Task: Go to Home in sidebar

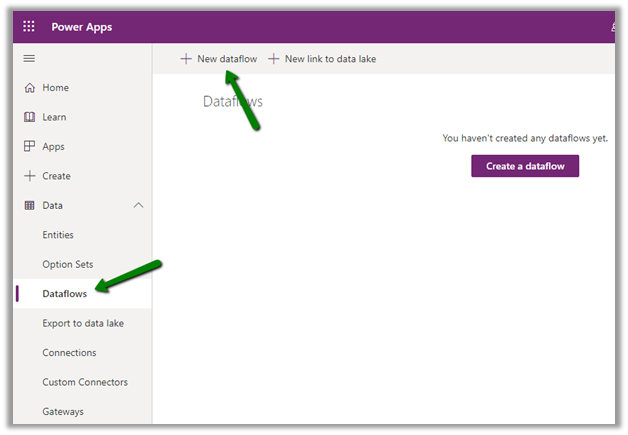Action: (x=56, y=88)
